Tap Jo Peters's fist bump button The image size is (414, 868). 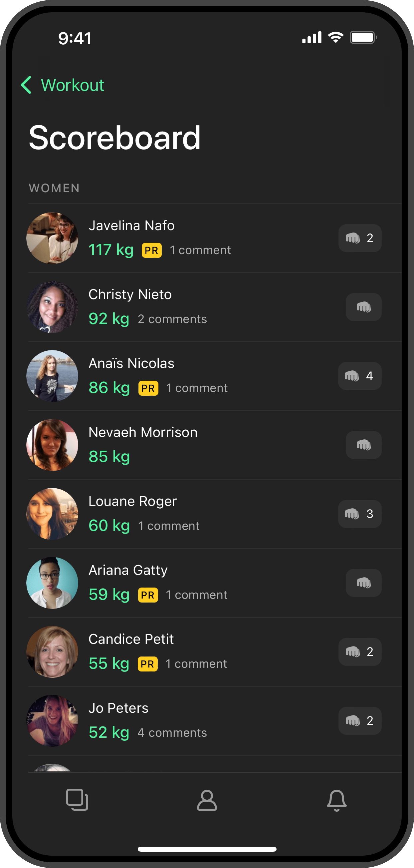click(x=360, y=721)
